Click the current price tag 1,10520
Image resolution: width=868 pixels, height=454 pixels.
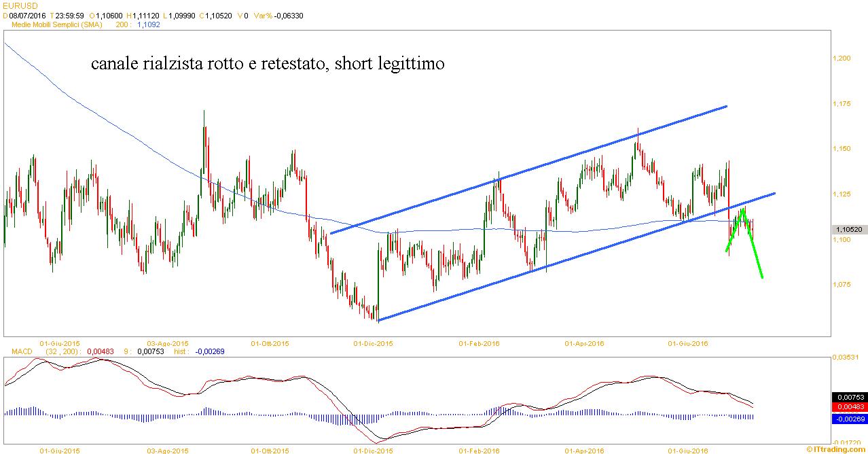(x=850, y=230)
